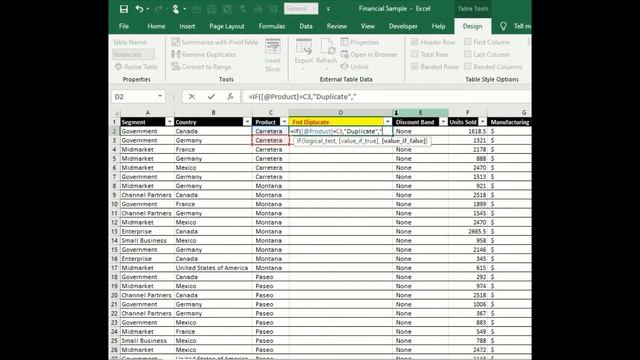Open the Insert ribbon tab
This screenshot has height=360, width=640.
coord(187,26)
